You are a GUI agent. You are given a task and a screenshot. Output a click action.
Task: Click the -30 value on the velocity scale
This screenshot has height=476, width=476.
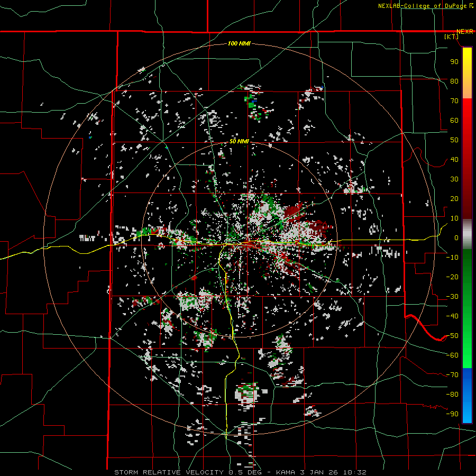(452, 297)
